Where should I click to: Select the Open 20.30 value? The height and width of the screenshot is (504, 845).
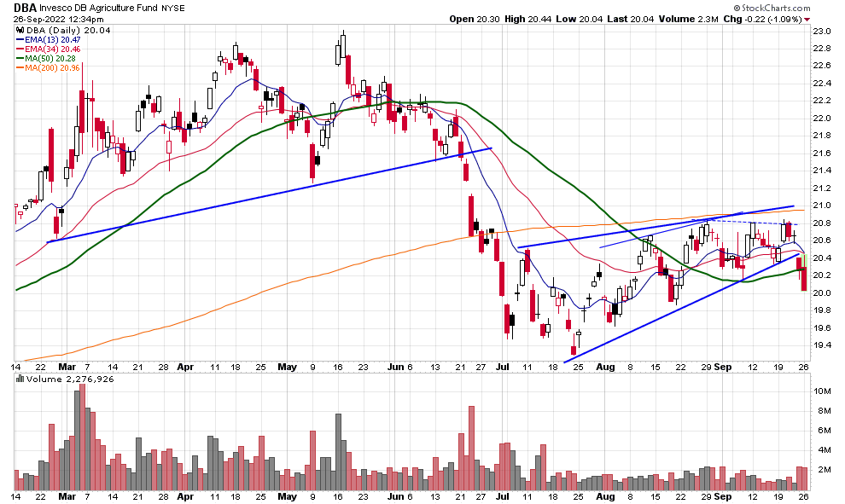(x=475, y=19)
